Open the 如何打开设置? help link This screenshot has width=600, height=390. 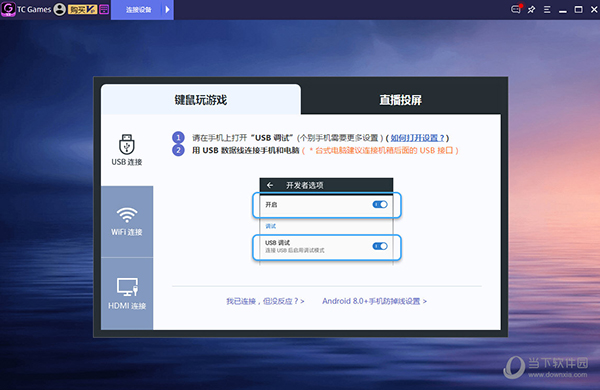pos(417,138)
